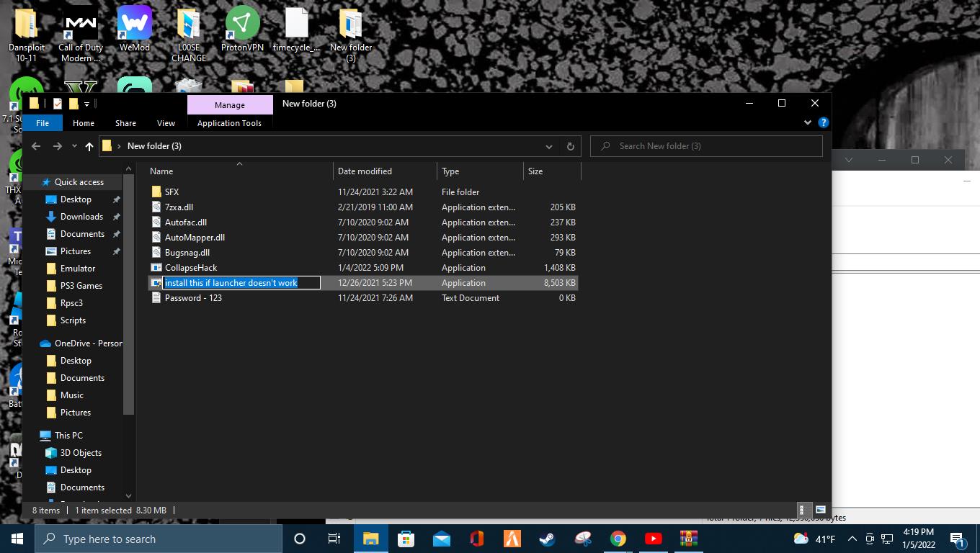Click the Properties icon in title bar

[x=58, y=104]
